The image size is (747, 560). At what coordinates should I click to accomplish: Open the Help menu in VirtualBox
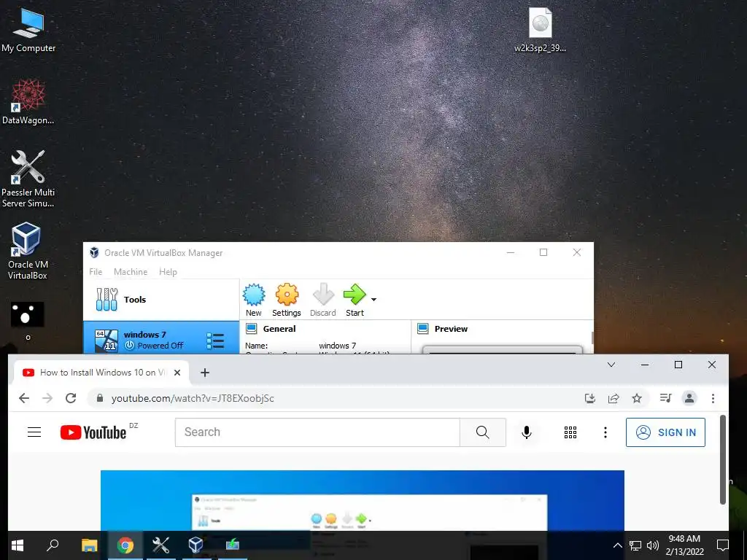(169, 271)
